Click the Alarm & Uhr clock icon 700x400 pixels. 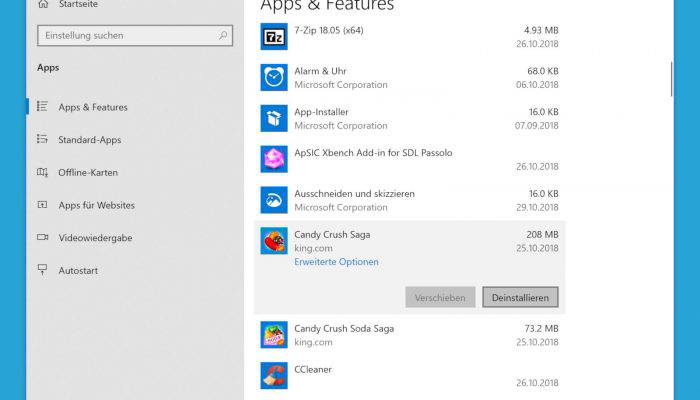point(274,77)
